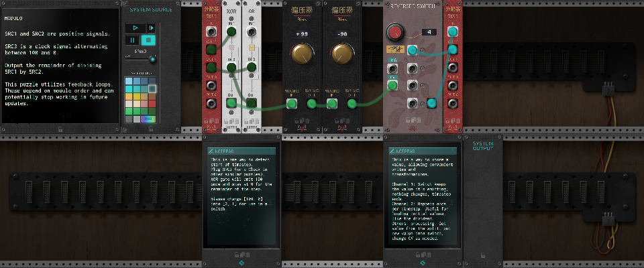Pause the simulation
The height and width of the screenshot is (268, 644).
point(132,40)
